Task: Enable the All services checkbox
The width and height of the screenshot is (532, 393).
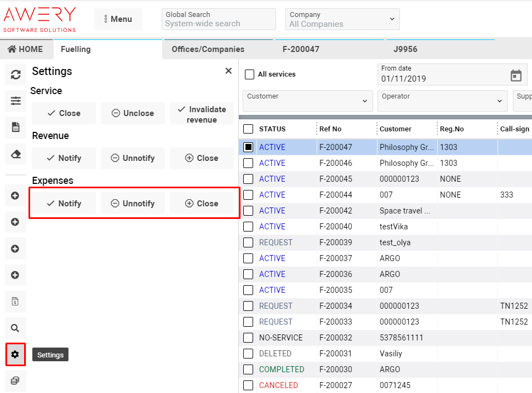Action: click(250, 74)
